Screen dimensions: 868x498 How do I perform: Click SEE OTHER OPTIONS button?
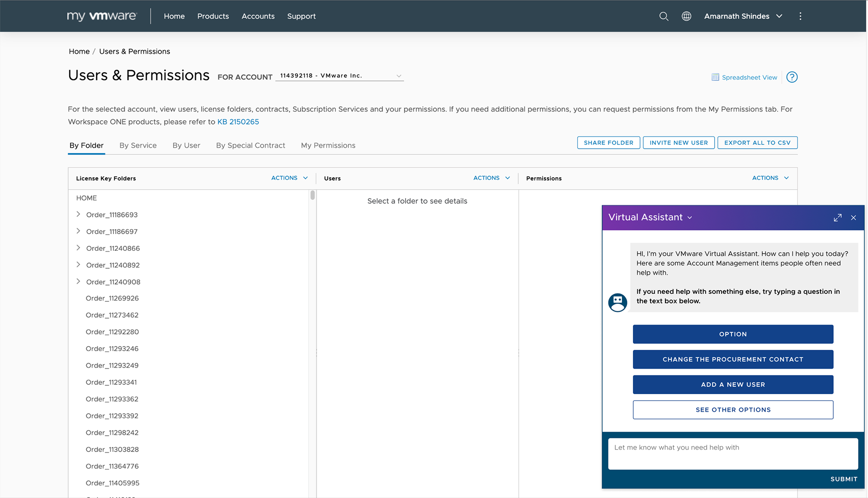[733, 410]
